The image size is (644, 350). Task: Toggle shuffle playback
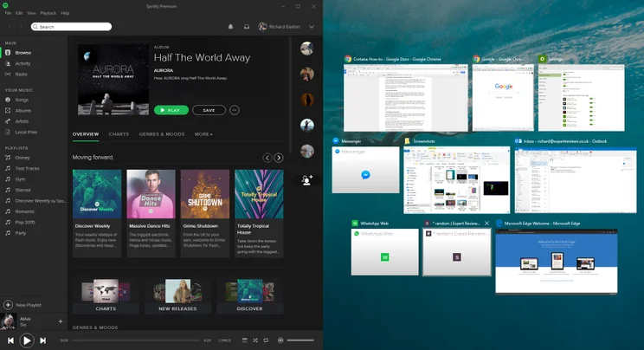click(255, 340)
